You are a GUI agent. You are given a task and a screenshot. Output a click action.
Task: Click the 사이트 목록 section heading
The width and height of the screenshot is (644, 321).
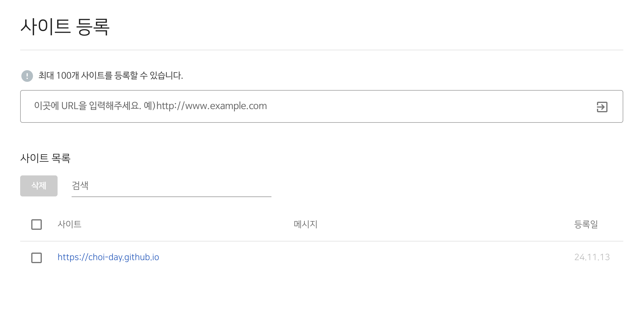[45, 158]
